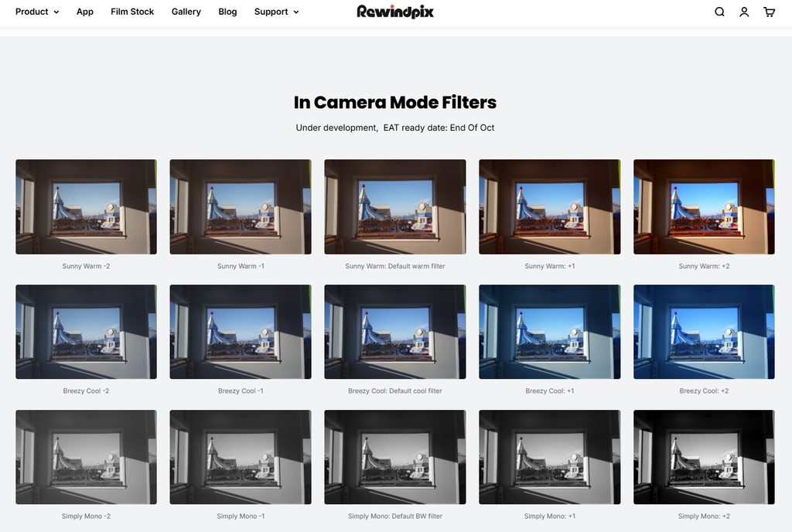The height and width of the screenshot is (532, 792).
Task: Open the Simply Mono +2 sample image
Action: click(x=704, y=457)
